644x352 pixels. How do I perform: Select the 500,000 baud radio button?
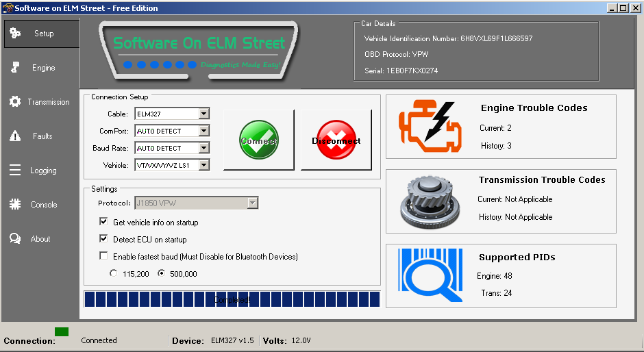click(x=162, y=273)
